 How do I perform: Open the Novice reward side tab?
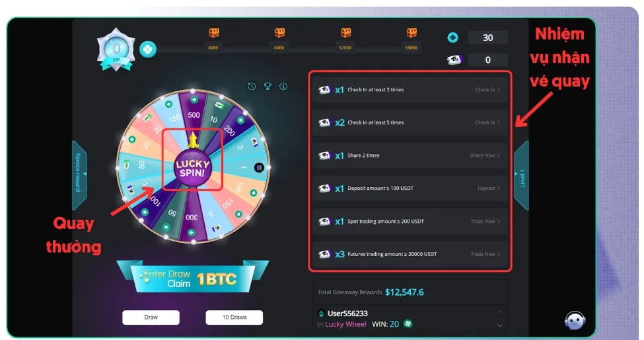79,175
